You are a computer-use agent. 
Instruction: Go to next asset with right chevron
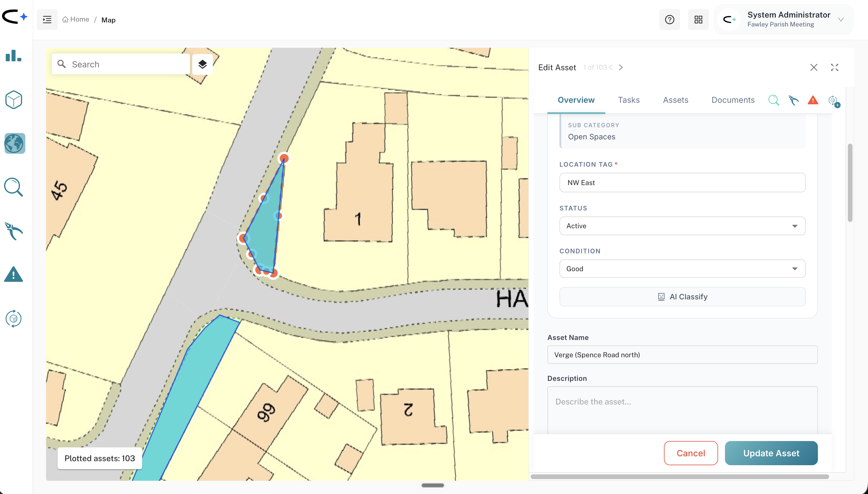tap(621, 68)
